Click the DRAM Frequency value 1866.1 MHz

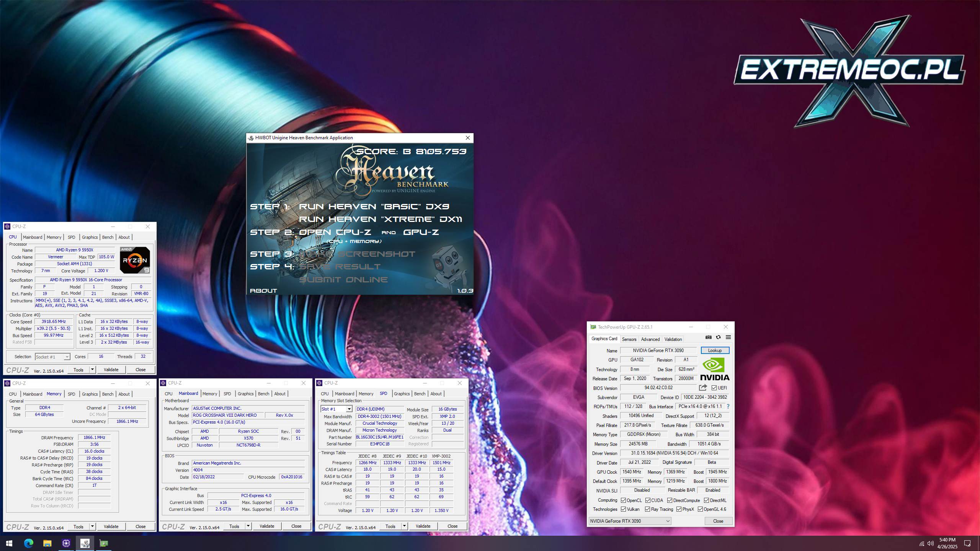[94, 438]
